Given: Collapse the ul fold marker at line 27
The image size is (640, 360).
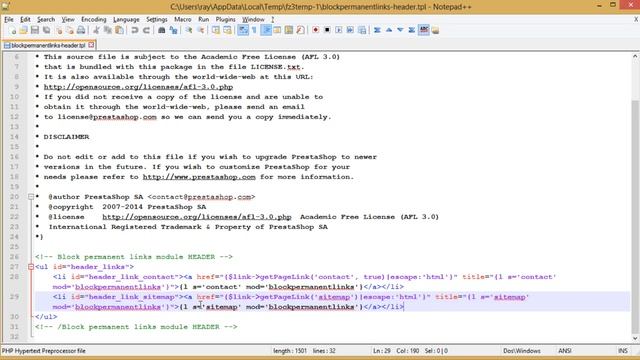Looking at the screenshot, I should tap(31, 267).
